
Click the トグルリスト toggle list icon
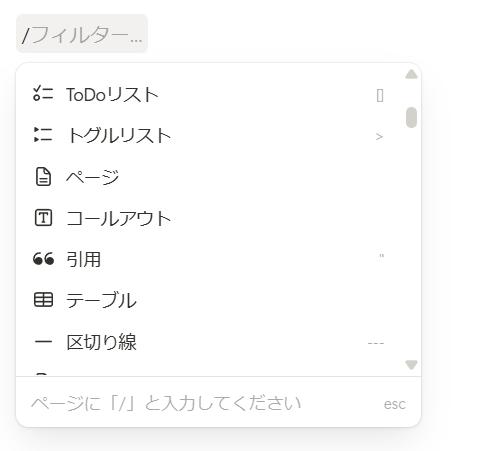[x=43, y=135]
